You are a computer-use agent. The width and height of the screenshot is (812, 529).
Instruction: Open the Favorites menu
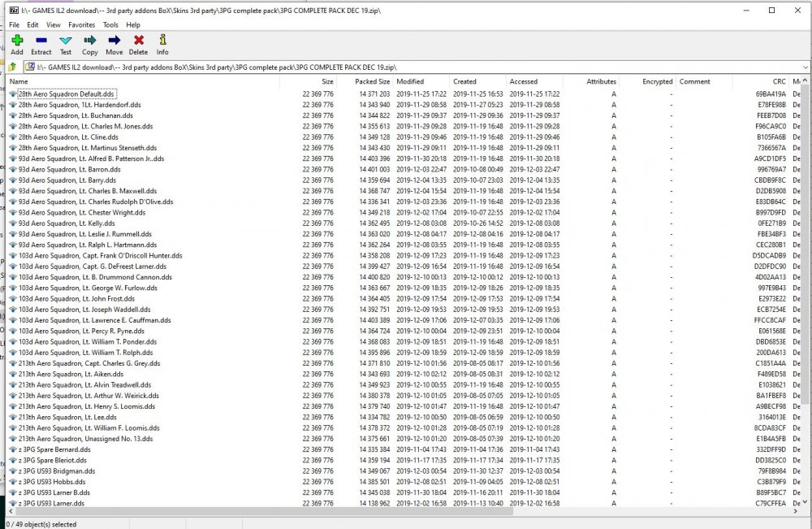pos(81,25)
